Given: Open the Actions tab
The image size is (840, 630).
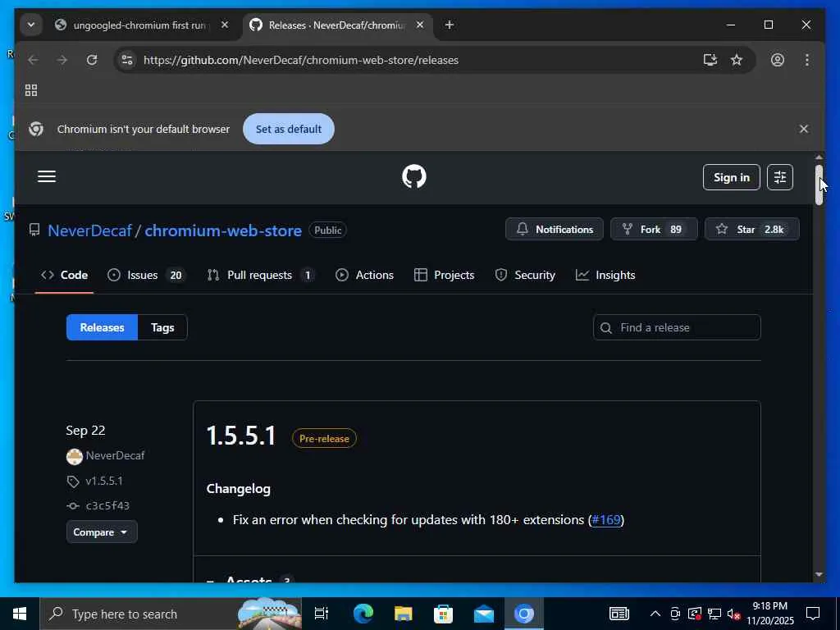Looking at the screenshot, I should 365,275.
